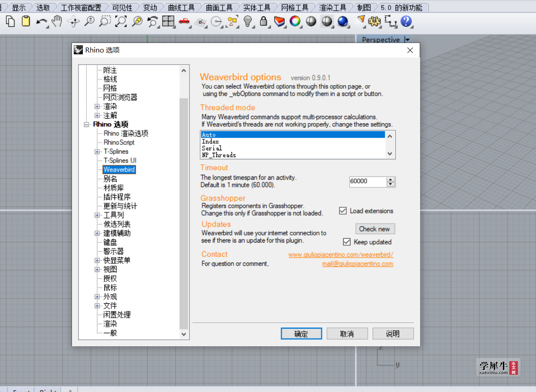Expand the 注解 tree node

[97, 115]
